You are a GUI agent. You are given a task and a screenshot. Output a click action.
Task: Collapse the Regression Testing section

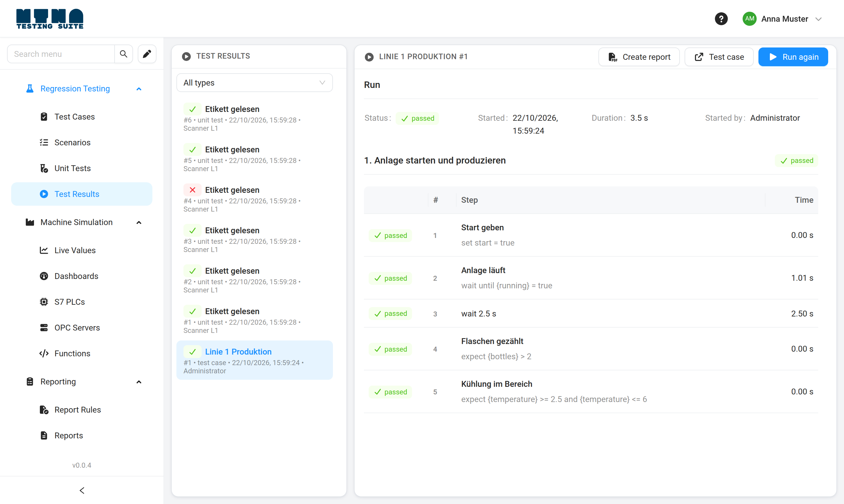[x=139, y=89]
